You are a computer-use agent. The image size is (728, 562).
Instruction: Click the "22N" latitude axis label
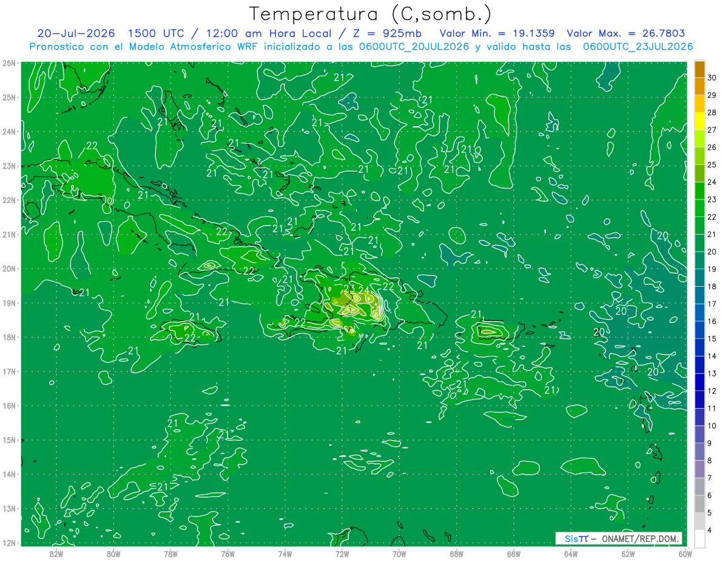coord(8,200)
